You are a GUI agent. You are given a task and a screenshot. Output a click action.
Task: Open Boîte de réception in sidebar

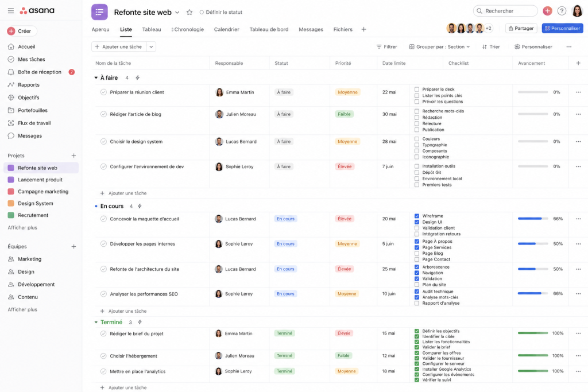pyautogui.click(x=39, y=72)
